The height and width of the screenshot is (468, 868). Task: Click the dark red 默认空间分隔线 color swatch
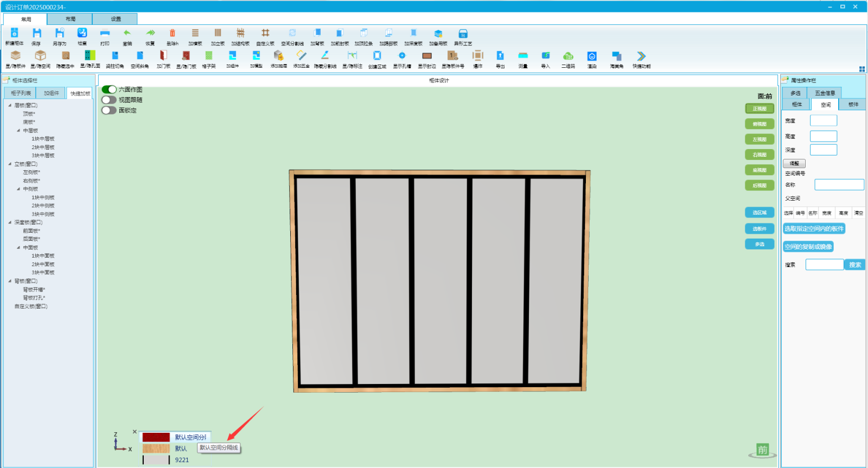tap(156, 437)
